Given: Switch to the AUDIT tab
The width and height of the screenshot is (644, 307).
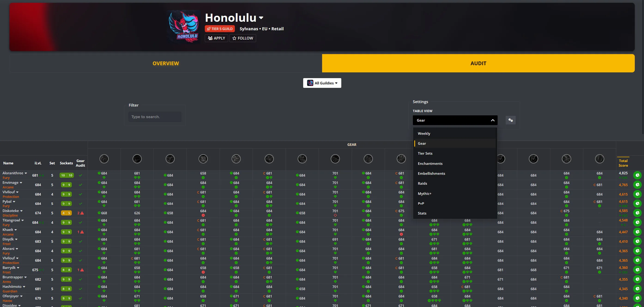Looking at the screenshot, I should pyautogui.click(x=478, y=63).
